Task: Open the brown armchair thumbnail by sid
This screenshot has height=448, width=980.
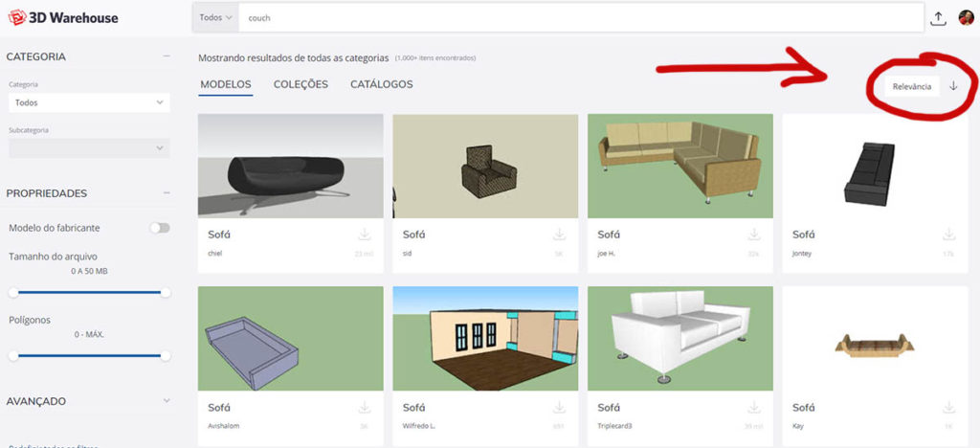Action: tap(485, 166)
